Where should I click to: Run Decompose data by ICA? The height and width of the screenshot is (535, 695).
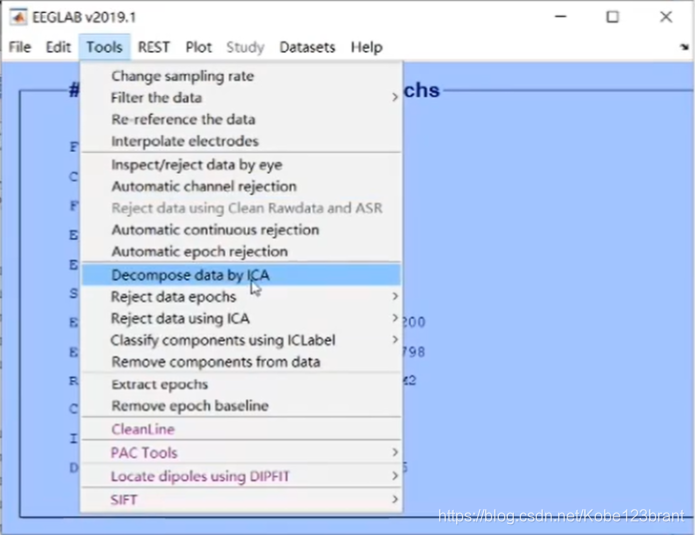(242, 275)
